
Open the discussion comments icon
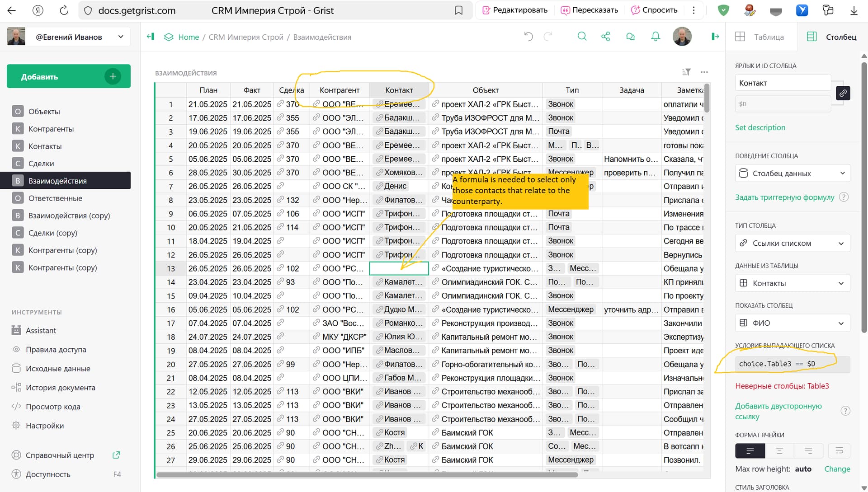coord(630,37)
